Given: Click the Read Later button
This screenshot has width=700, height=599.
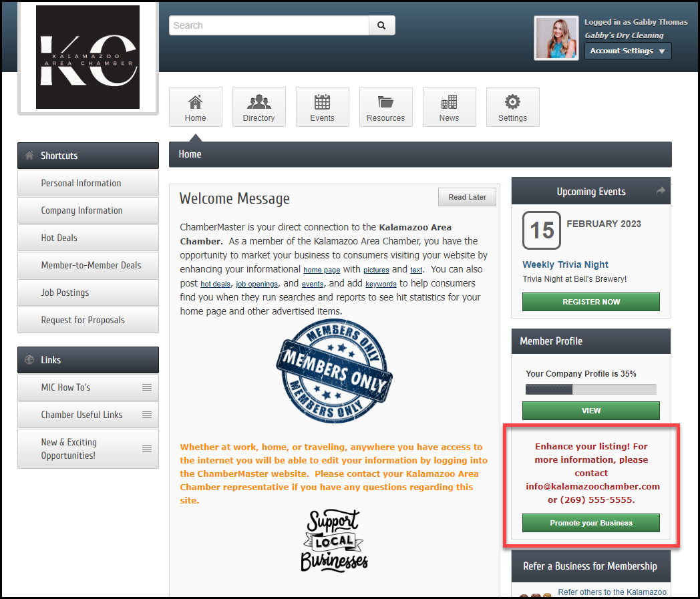Looking at the screenshot, I should coord(467,197).
